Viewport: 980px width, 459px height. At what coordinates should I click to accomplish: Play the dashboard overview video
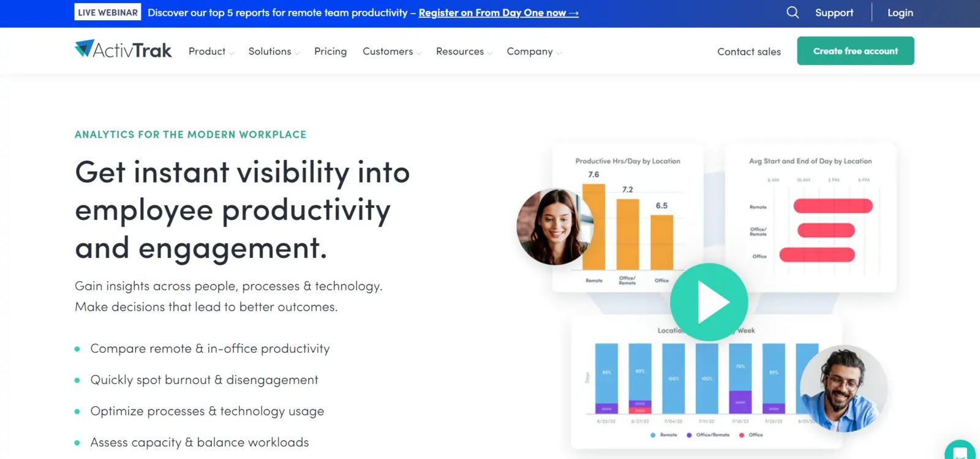709,302
